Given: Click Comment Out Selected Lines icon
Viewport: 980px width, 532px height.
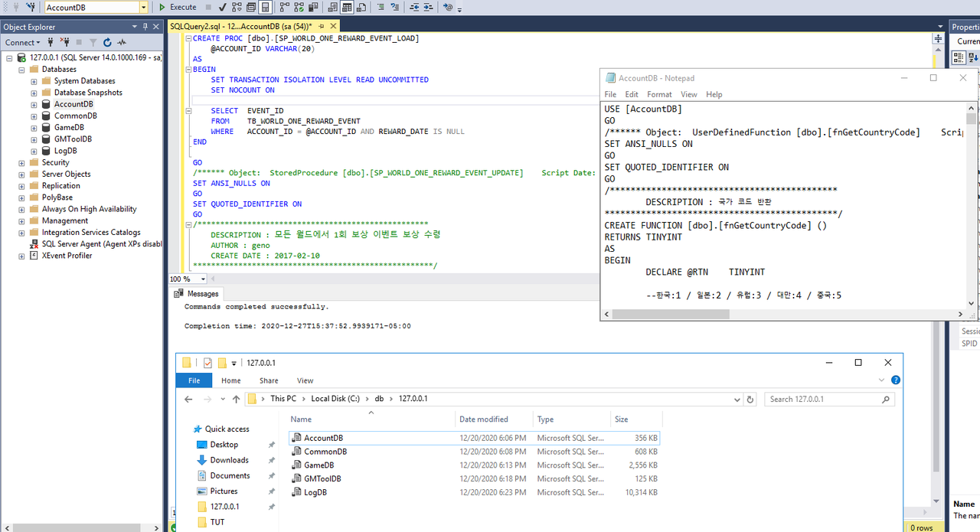Looking at the screenshot, I should click(x=381, y=7).
